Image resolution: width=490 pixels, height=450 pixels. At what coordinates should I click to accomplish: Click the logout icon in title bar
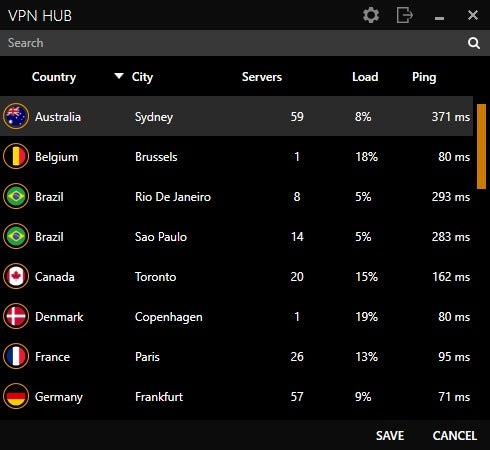pyautogui.click(x=405, y=15)
